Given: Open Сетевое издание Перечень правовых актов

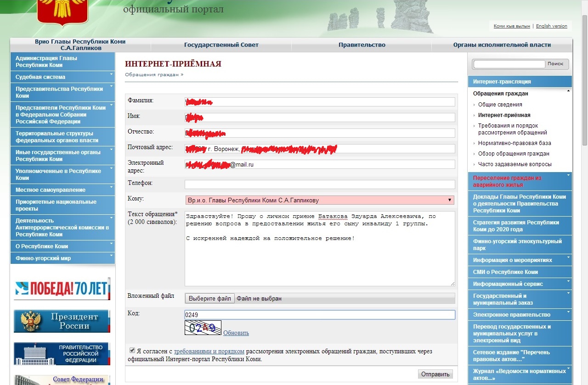Looking at the screenshot, I should [520, 356].
